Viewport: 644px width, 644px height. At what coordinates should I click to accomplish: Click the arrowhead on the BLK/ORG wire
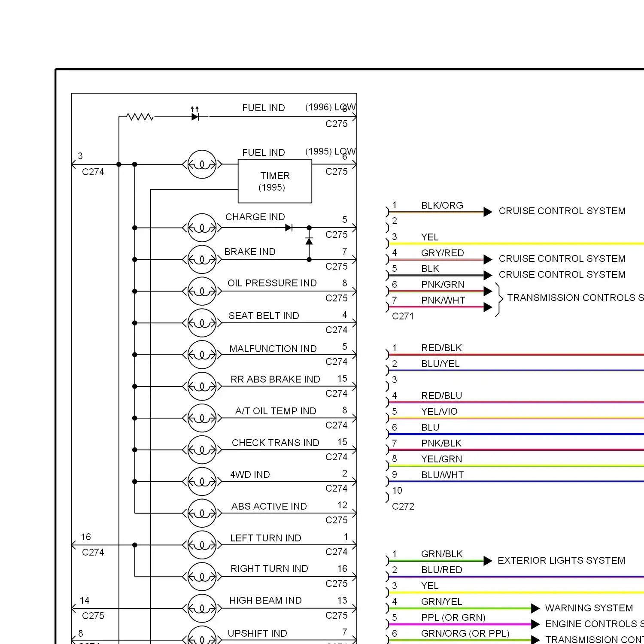(488, 212)
